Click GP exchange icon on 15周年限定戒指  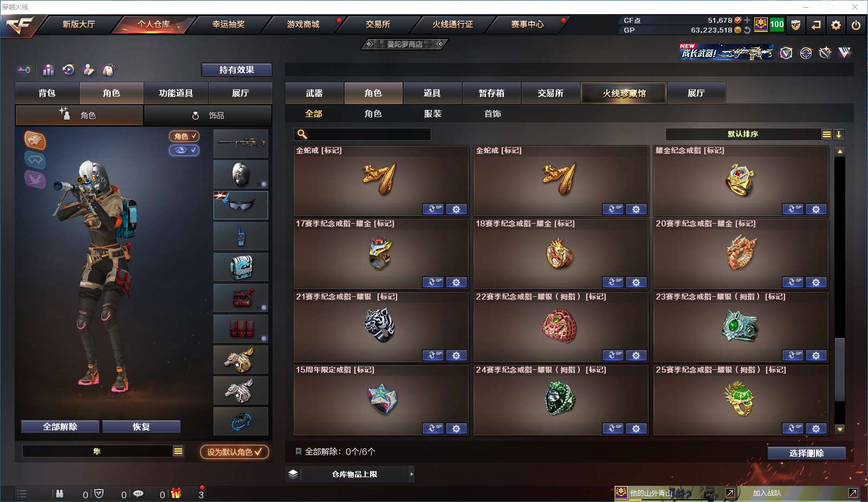433,428
